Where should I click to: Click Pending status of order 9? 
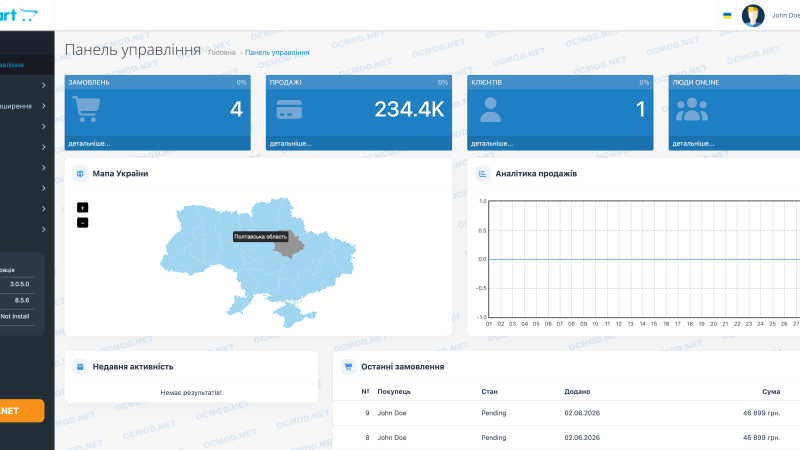[493, 413]
